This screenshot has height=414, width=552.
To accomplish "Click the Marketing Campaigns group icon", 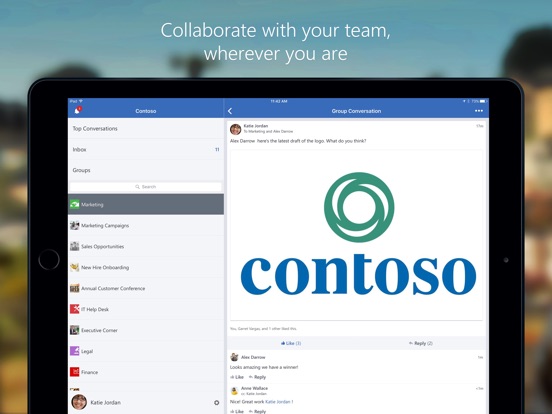I will [x=75, y=225].
